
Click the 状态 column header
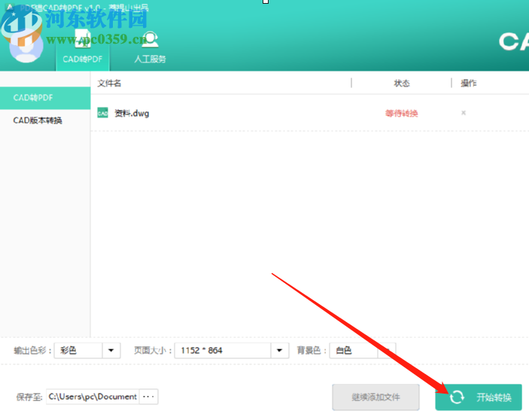pos(402,84)
